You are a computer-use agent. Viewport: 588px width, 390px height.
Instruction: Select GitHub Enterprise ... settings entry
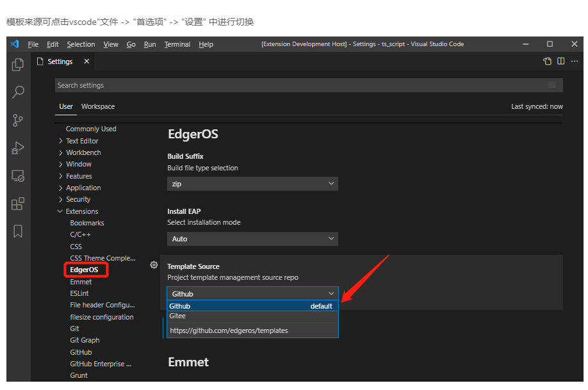click(101, 364)
